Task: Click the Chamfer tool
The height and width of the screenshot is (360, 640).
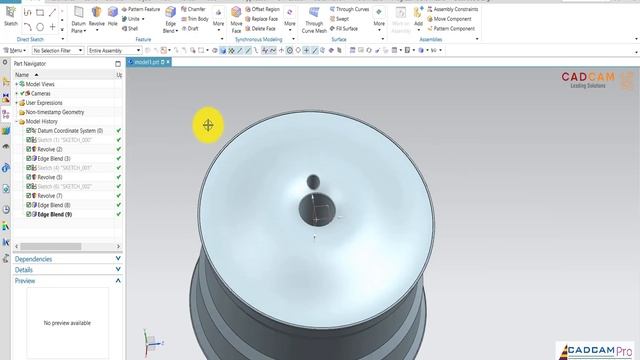Action: click(x=193, y=9)
